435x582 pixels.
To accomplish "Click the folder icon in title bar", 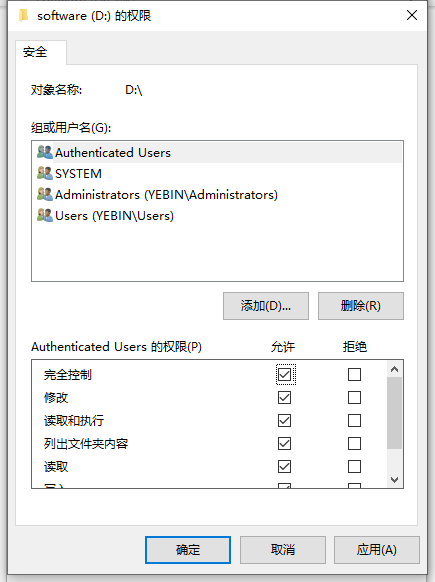I will [23, 16].
